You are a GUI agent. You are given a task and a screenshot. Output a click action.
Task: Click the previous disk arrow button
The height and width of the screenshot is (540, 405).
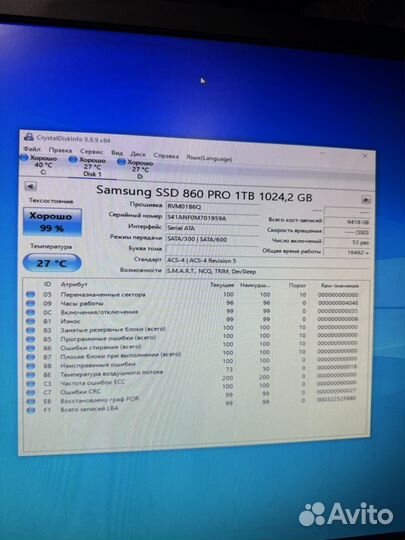click(30, 186)
